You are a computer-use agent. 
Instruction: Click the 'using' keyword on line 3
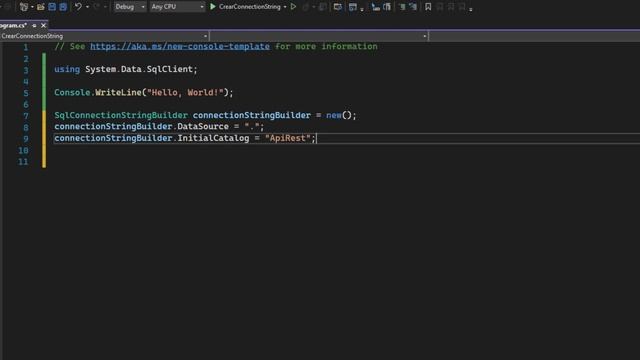[67, 69]
